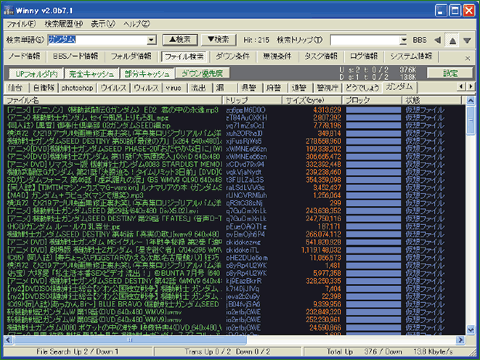Click the horizontal scrollbar left arrow
The height and width of the screenshot is (360, 480).
tap(8, 340)
